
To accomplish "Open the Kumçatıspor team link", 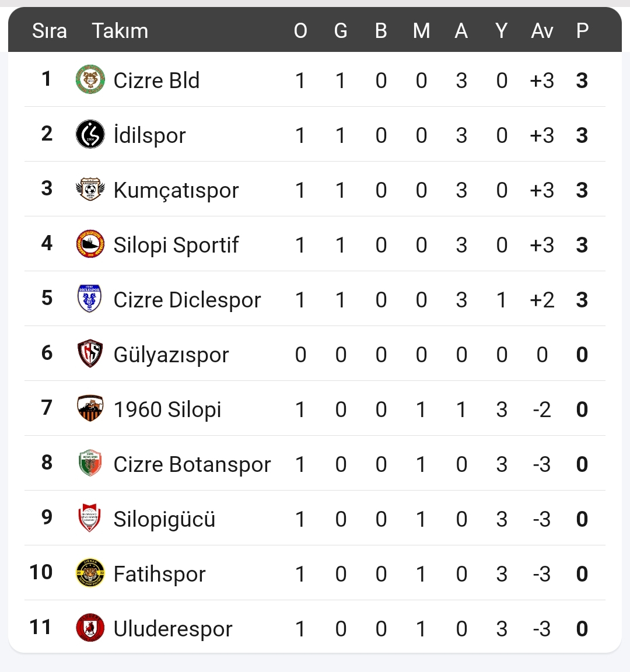I will pyautogui.click(x=176, y=190).
